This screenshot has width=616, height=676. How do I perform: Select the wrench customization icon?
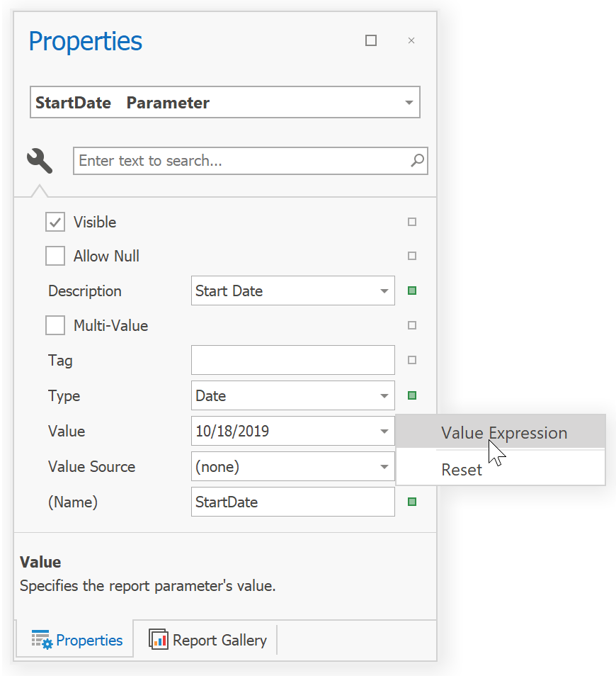pos(39,161)
